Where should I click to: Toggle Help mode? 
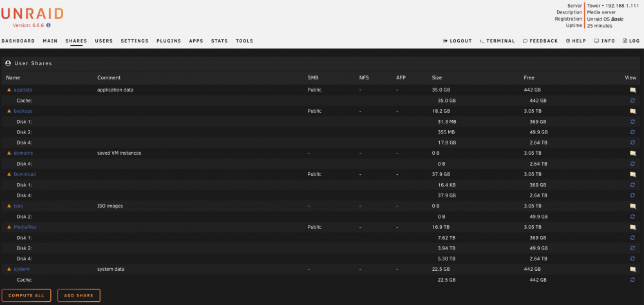click(x=576, y=41)
